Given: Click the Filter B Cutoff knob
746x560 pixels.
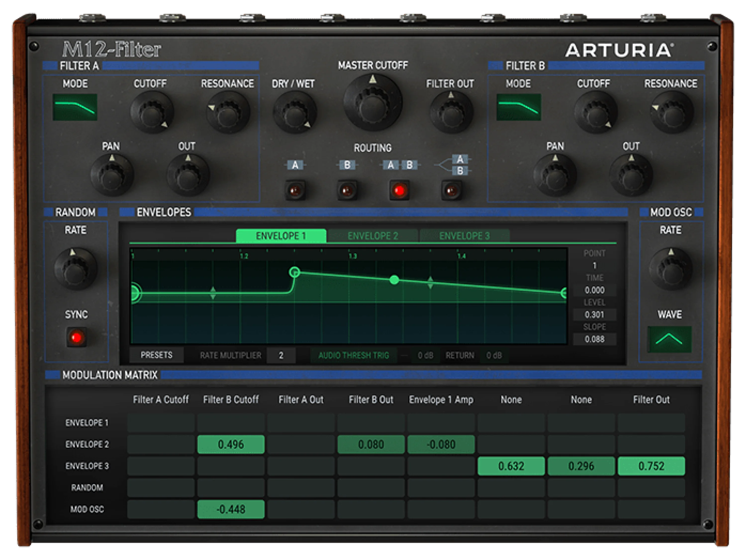Looking at the screenshot, I should tap(595, 112).
